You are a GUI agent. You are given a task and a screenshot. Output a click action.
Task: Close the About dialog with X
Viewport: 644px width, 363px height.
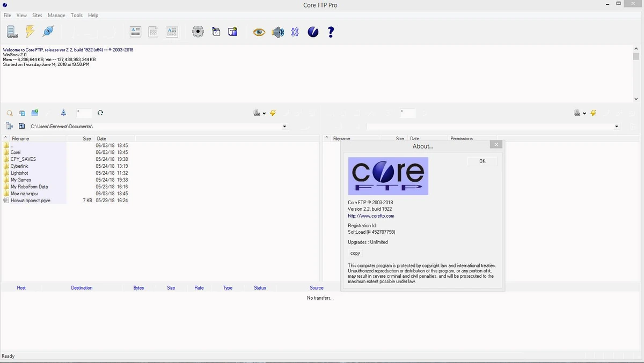pos(496,145)
